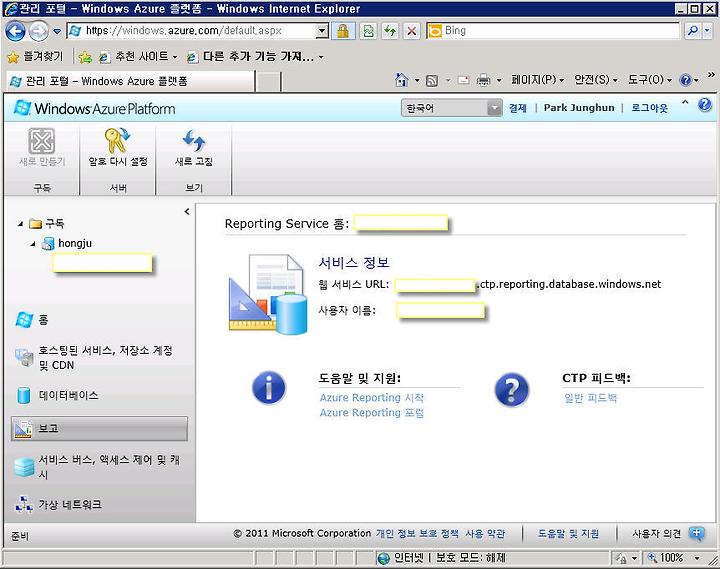
Task: Click the 사용자 의견 feedback icon
Action: [x=697, y=534]
